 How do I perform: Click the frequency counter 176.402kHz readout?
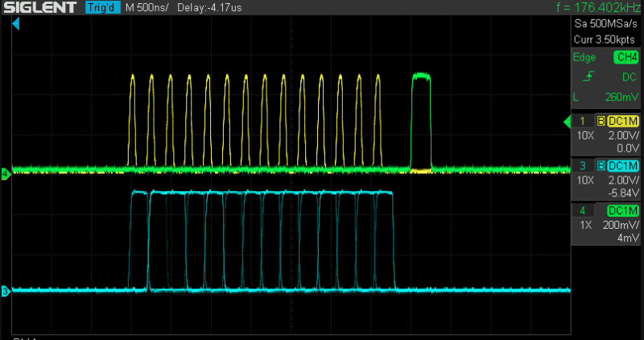tap(599, 7)
